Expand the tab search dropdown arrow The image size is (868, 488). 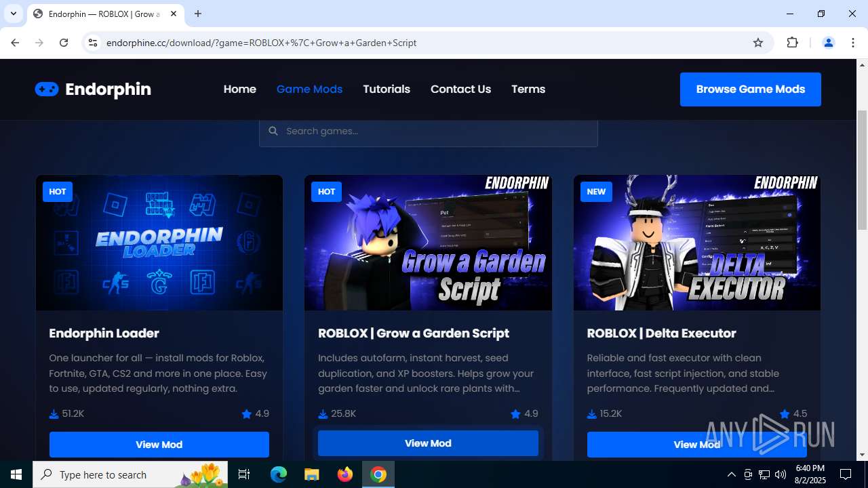[14, 14]
